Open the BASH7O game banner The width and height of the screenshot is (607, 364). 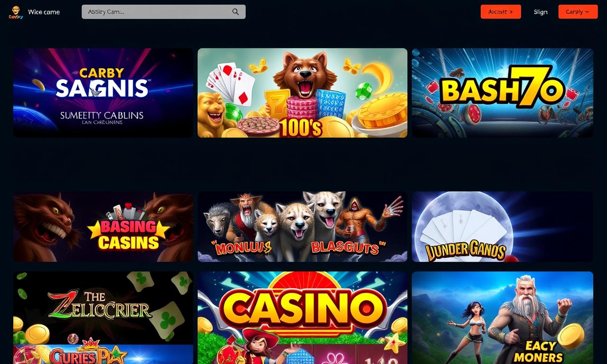pos(503,93)
